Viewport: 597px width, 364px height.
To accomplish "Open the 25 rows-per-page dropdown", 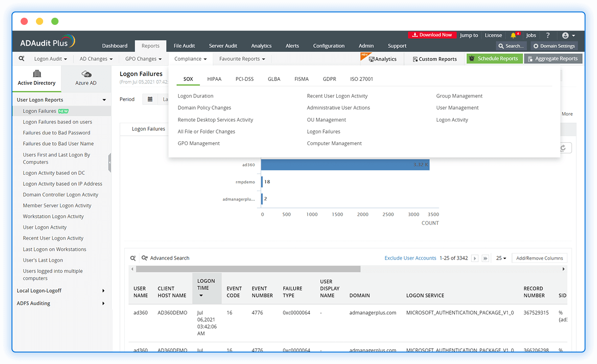I will point(501,258).
